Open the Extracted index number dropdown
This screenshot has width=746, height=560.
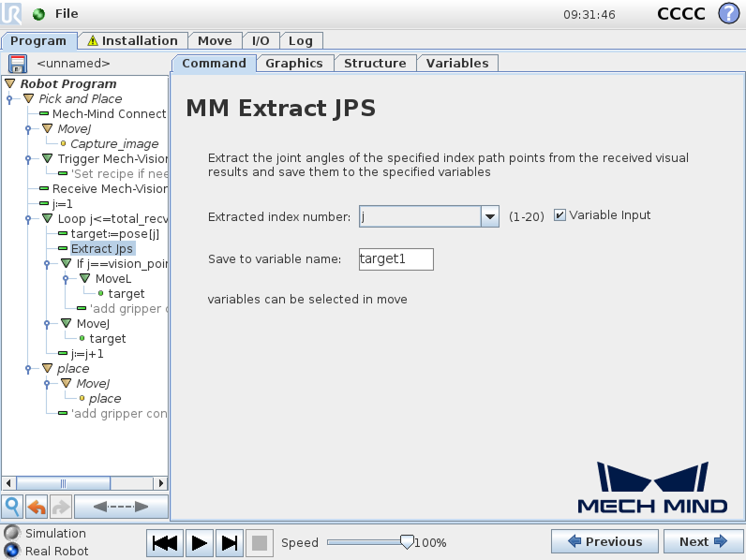(x=489, y=216)
